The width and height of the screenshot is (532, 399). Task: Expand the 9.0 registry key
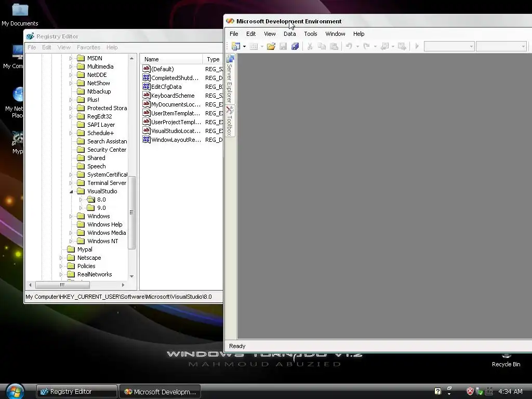click(81, 208)
